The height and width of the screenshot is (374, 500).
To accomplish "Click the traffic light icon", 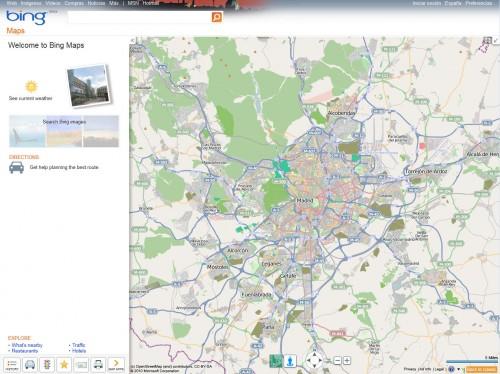I will (x=47, y=365).
